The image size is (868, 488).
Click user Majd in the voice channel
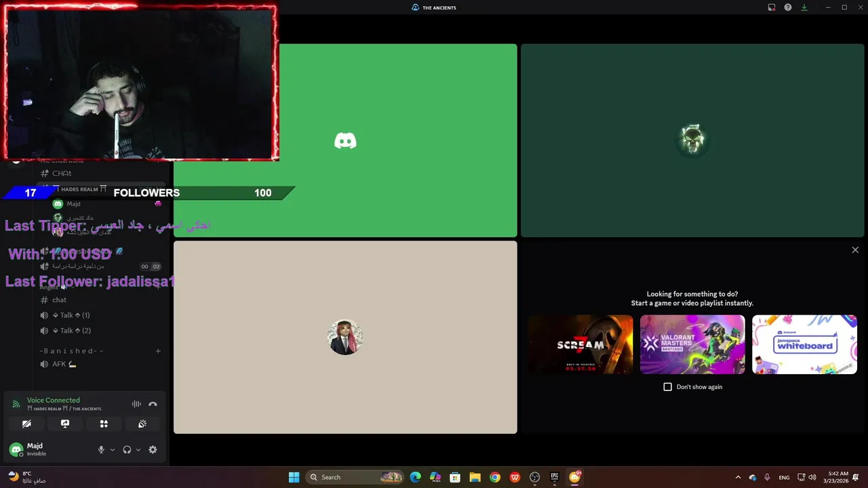coord(73,203)
